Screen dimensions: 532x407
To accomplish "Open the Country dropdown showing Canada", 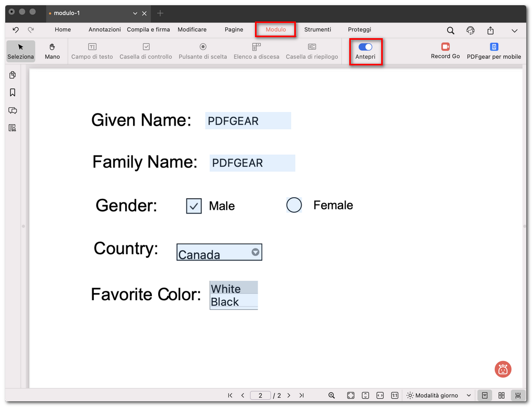I will pyautogui.click(x=256, y=252).
